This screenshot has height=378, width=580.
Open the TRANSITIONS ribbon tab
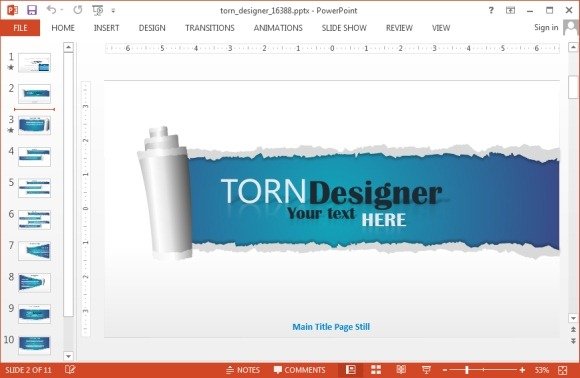(210, 28)
